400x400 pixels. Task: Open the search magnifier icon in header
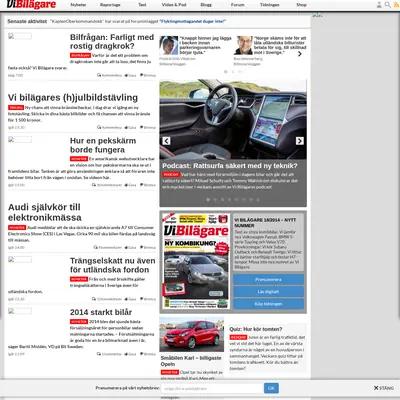tap(387, 5)
